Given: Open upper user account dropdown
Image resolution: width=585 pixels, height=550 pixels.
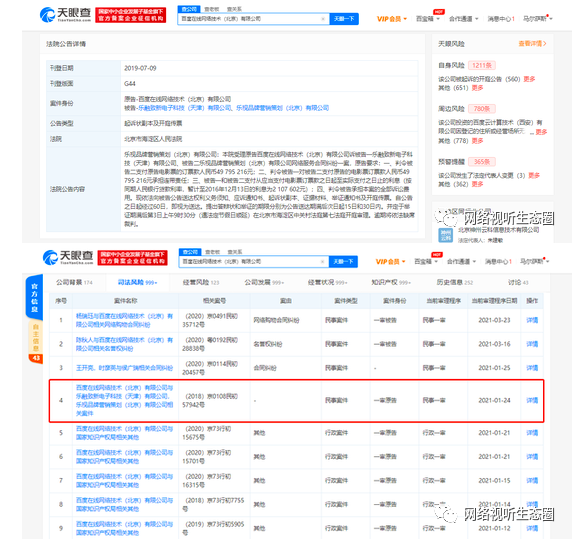Looking at the screenshot, I should (537, 19).
